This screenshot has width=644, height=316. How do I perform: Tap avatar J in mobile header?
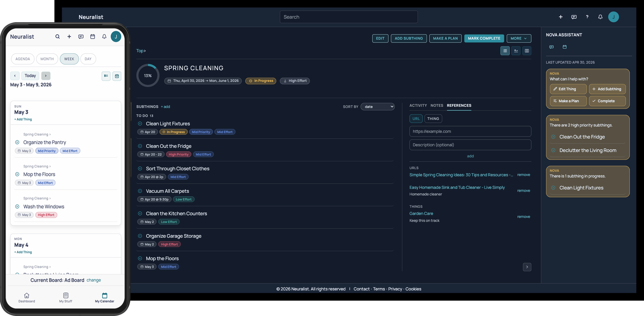tap(116, 36)
